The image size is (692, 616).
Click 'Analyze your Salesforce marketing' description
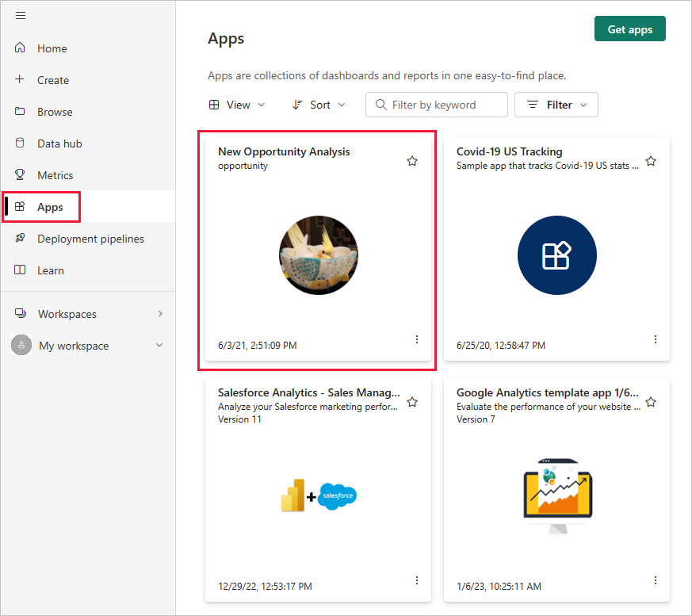308,407
